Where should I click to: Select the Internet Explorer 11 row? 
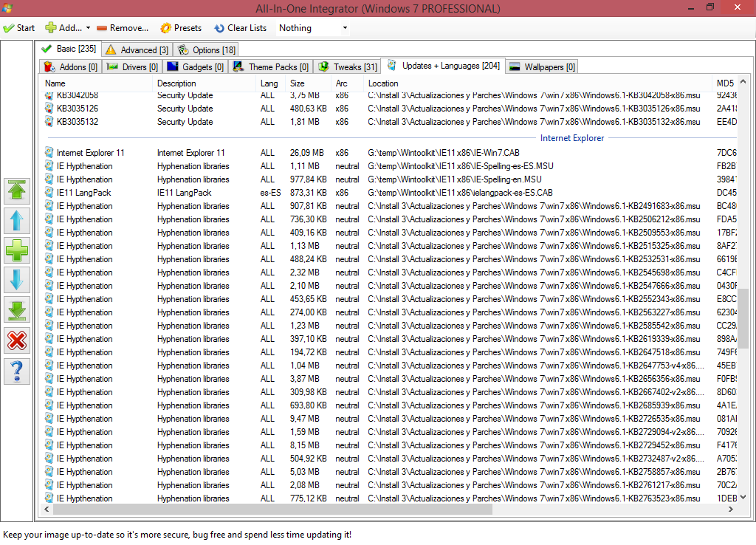click(90, 153)
